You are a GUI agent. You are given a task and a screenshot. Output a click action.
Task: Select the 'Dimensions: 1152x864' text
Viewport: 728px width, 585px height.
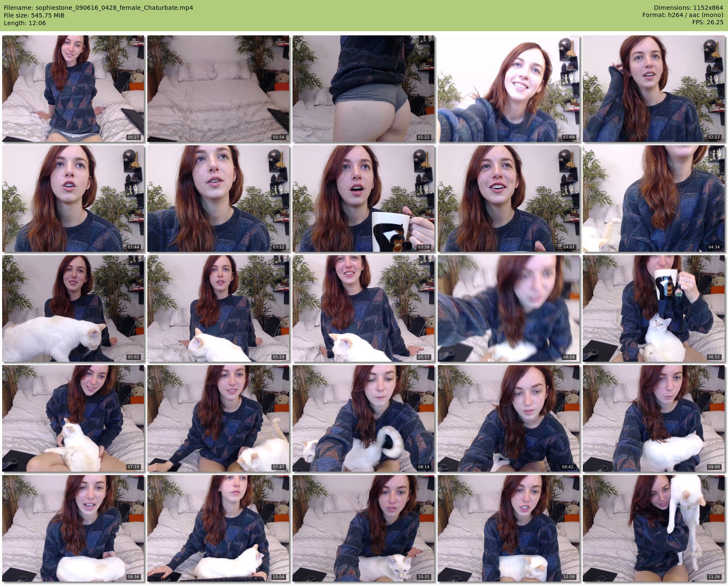688,7
